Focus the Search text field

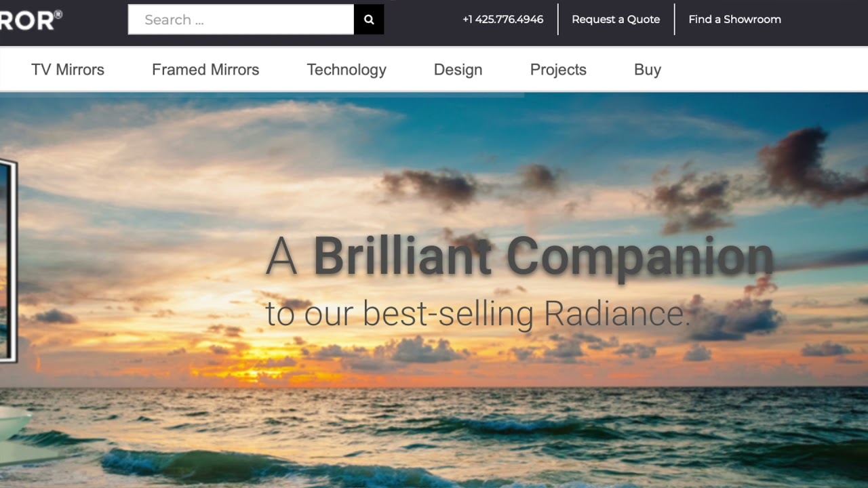pos(241,20)
